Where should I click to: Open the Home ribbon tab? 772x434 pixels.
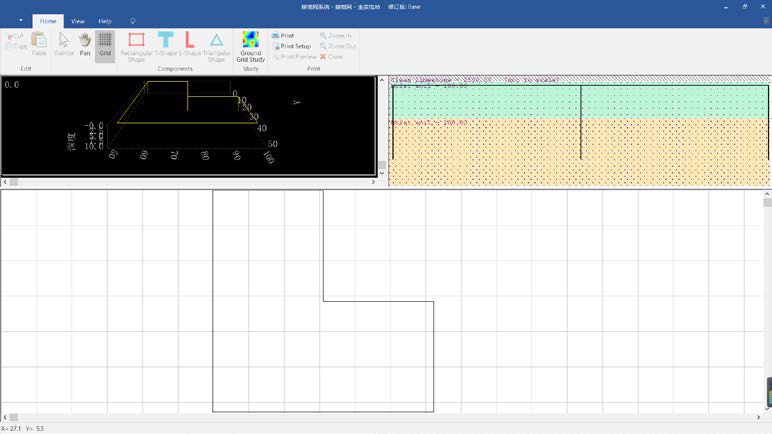(x=47, y=20)
